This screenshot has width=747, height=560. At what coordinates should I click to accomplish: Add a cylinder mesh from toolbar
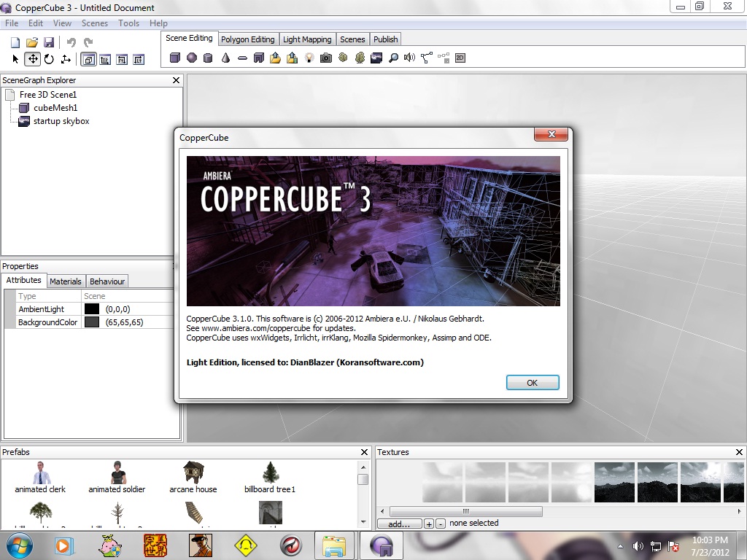click(x=208, y=58)
